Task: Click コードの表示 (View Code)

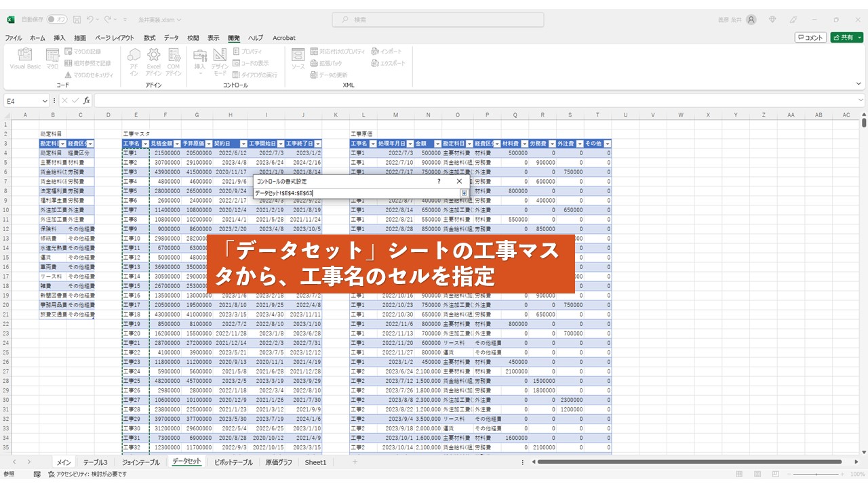Action: click(250, 63)
